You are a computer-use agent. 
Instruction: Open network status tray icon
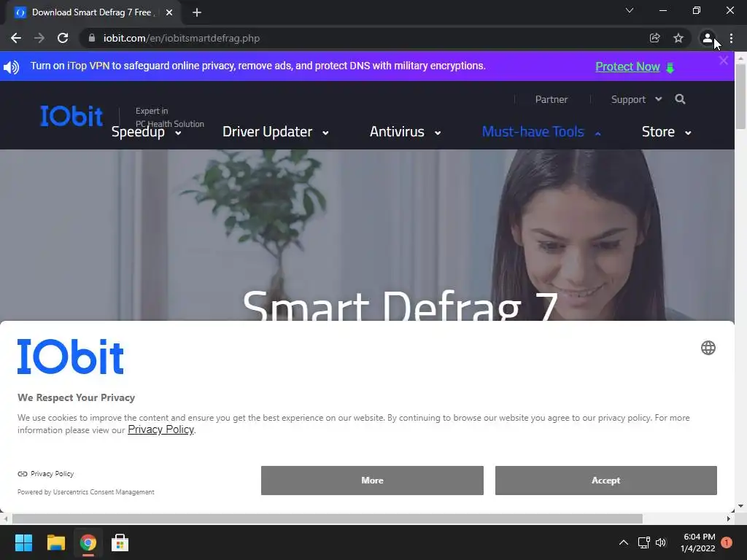click(x=643, y=542)
